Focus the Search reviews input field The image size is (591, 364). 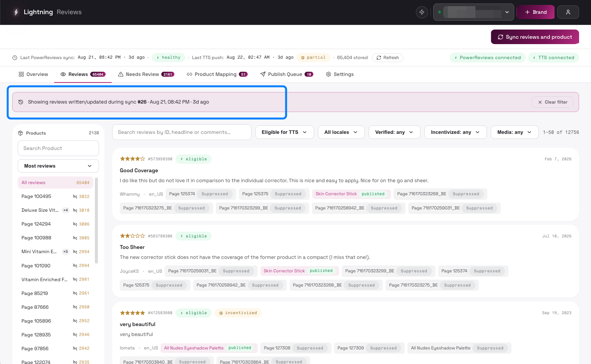click(x=182, y=132)
